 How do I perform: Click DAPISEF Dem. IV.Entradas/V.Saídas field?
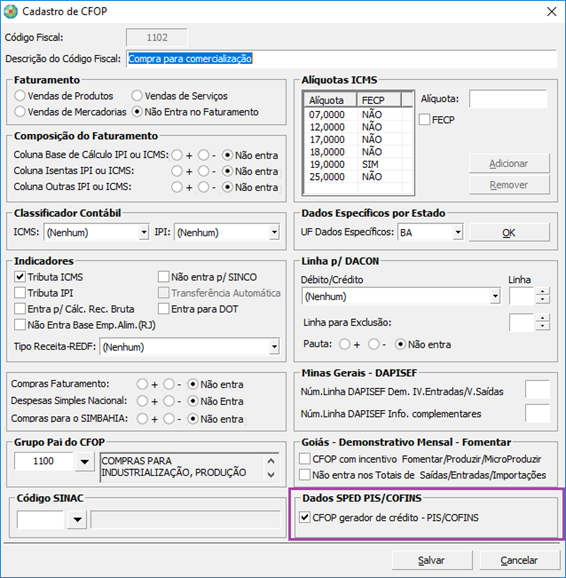[537, 390]
